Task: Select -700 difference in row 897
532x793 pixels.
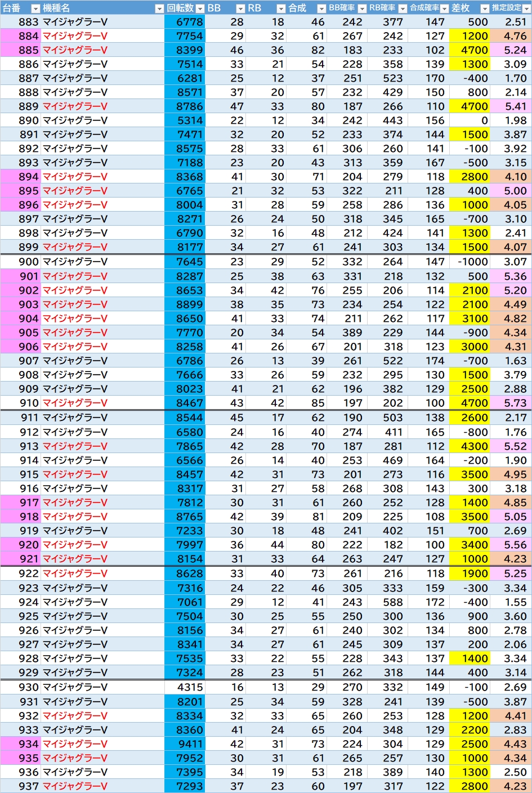Action: pos(470,219)
